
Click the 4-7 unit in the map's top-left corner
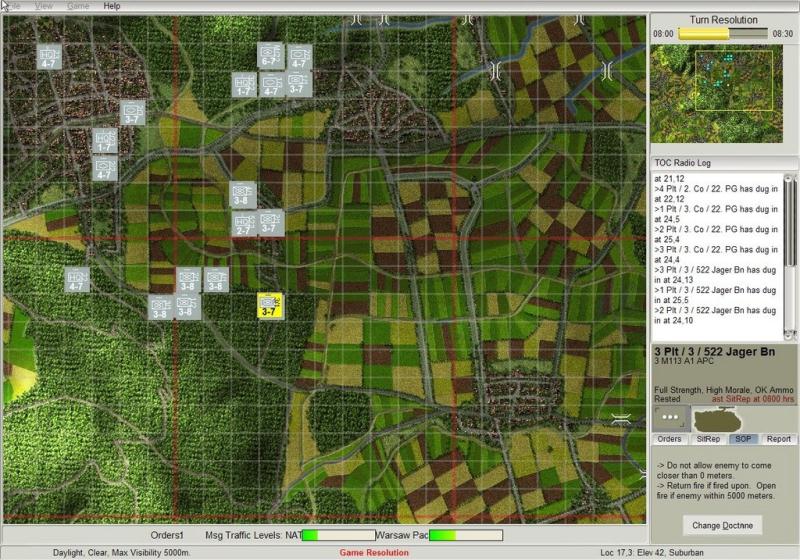tap(50, 57)
